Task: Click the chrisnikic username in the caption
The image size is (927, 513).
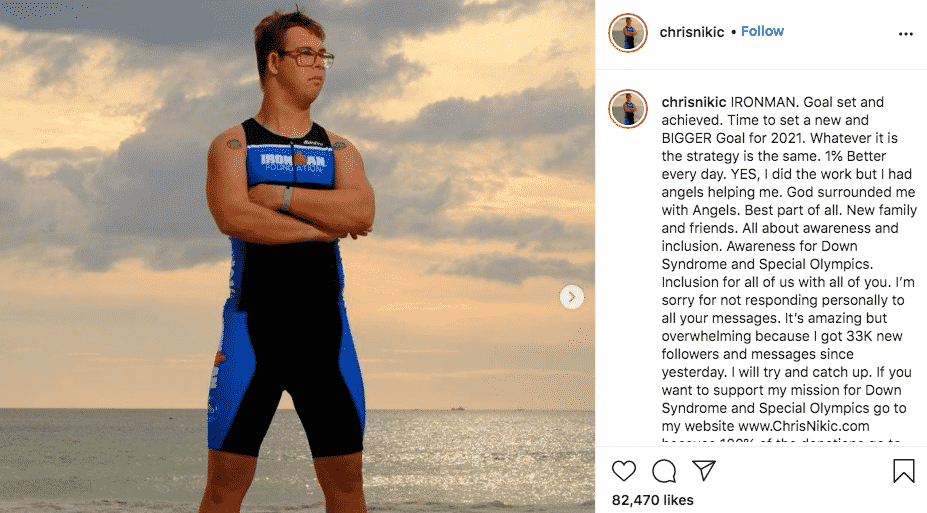Action: 693,102
